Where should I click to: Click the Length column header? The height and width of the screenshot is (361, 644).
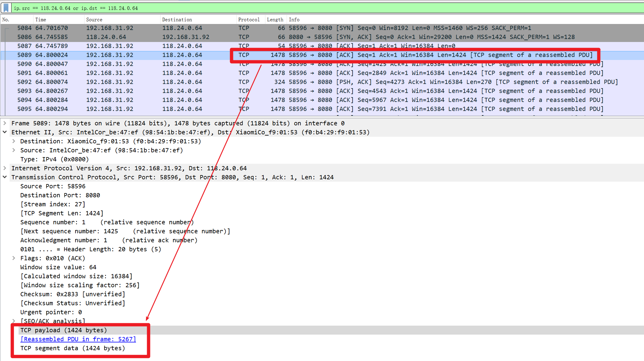click(275, 19)
